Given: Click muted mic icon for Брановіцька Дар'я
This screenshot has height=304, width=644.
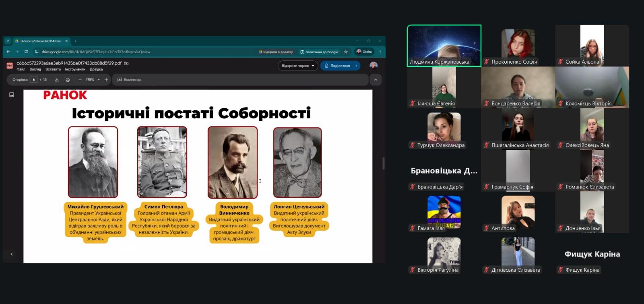Looking at the screenshot, I should [x=412, y=187].
